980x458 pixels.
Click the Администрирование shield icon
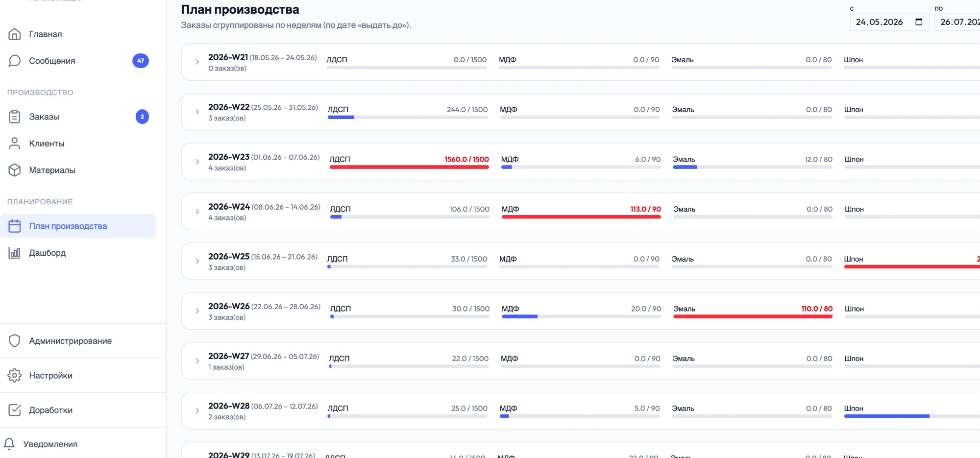point(15,341)
